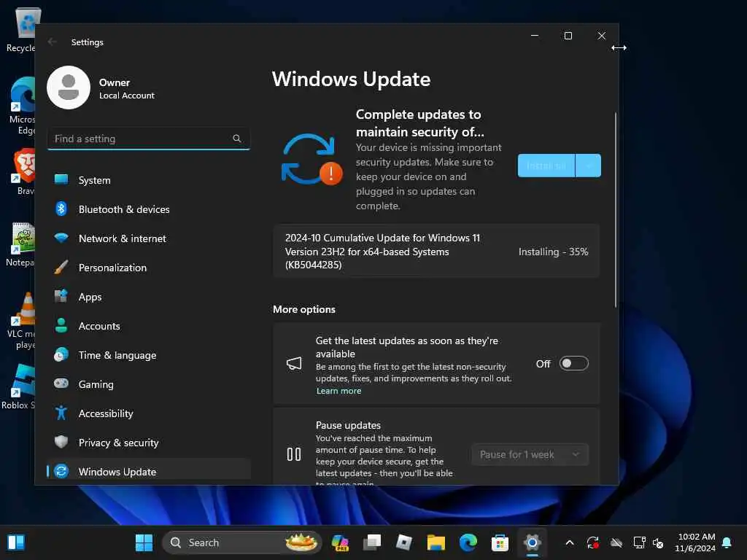747x560 pixels.
Task: Click the Accounts person icon
Action: tap(61, 325)
